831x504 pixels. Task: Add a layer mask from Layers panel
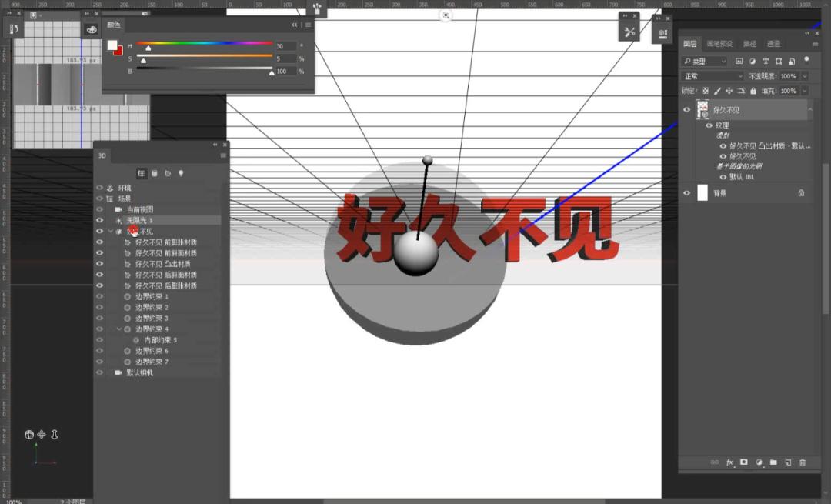[744, 462]
